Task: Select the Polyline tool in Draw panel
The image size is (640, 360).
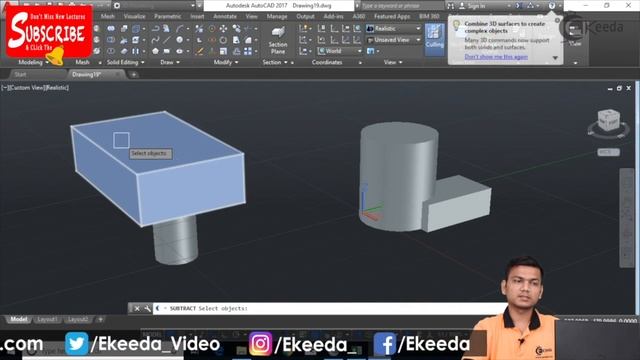Action: tap(156, 28)
